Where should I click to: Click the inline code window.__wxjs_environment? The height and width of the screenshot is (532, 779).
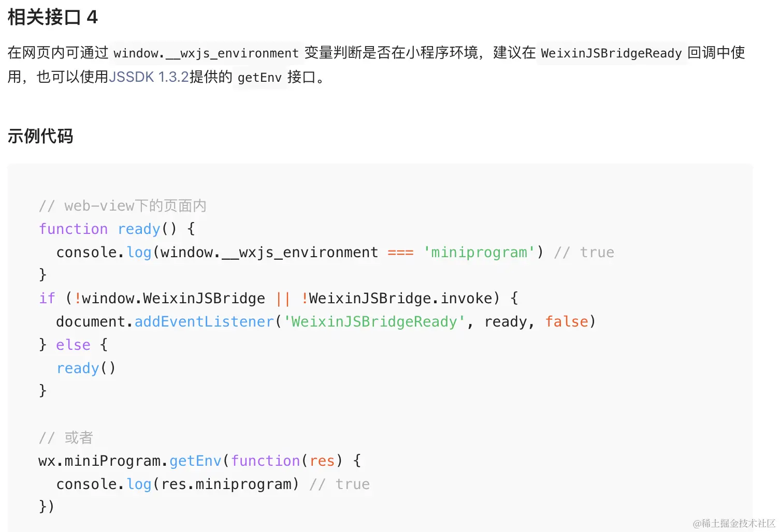206,53
